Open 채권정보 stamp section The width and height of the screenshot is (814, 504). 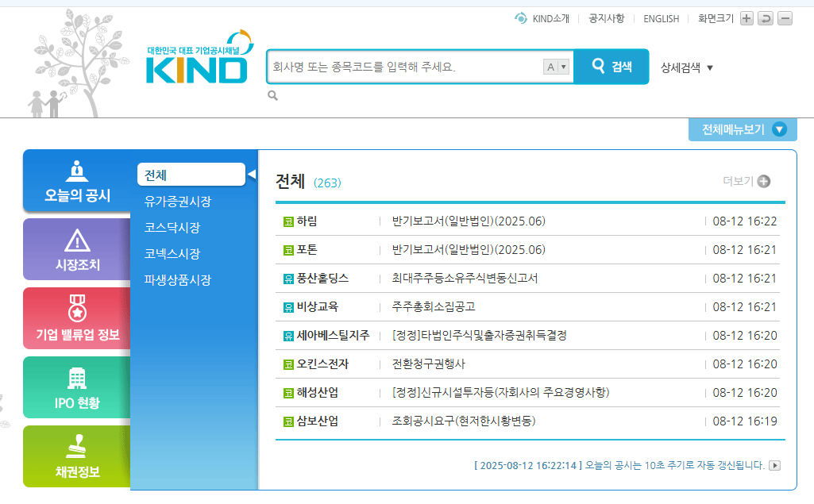coord(77,456)
